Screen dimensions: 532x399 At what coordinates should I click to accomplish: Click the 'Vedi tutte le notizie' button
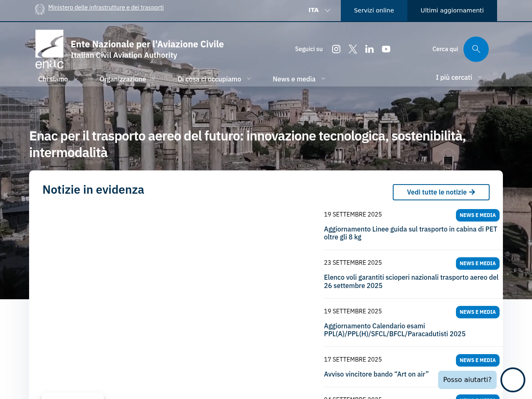coord(441,192)
